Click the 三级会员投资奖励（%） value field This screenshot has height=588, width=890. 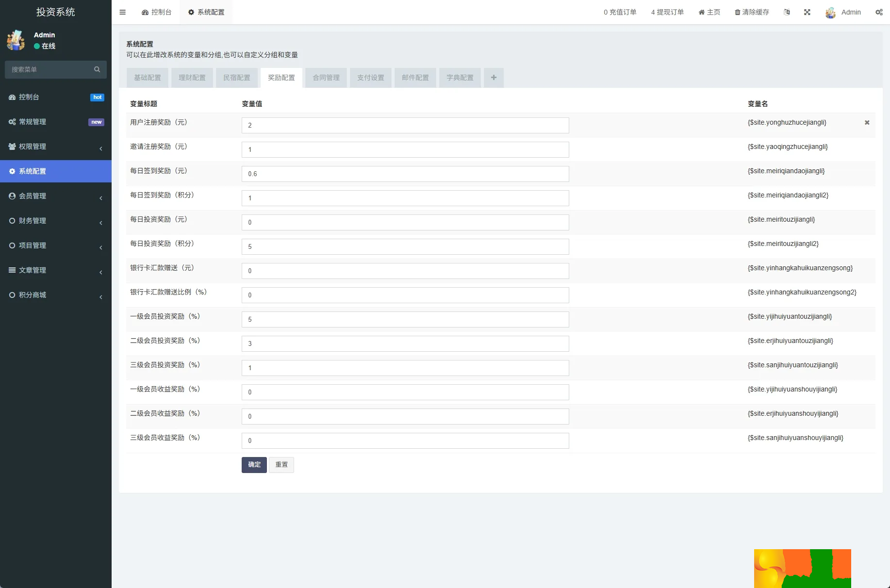tap(405, 368)
